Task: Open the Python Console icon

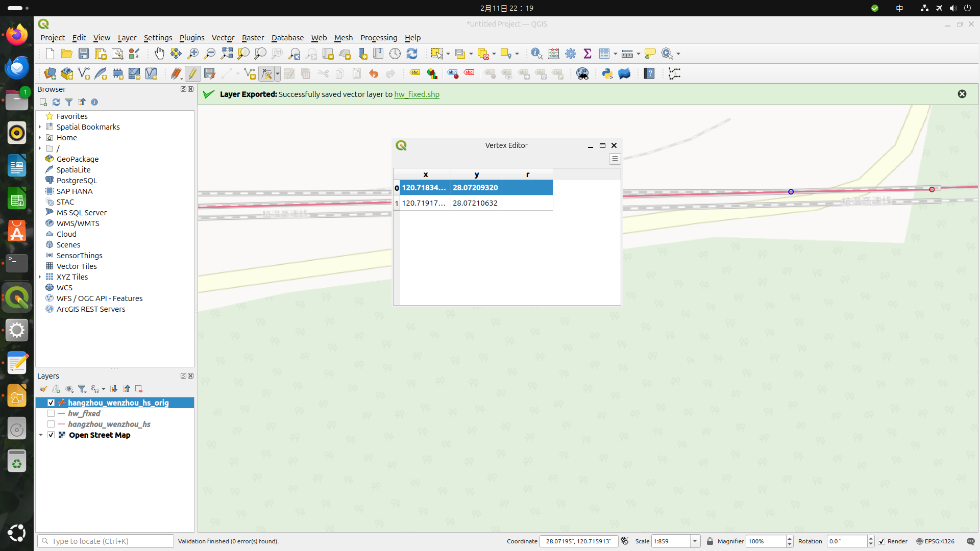Action: [607, 74]
